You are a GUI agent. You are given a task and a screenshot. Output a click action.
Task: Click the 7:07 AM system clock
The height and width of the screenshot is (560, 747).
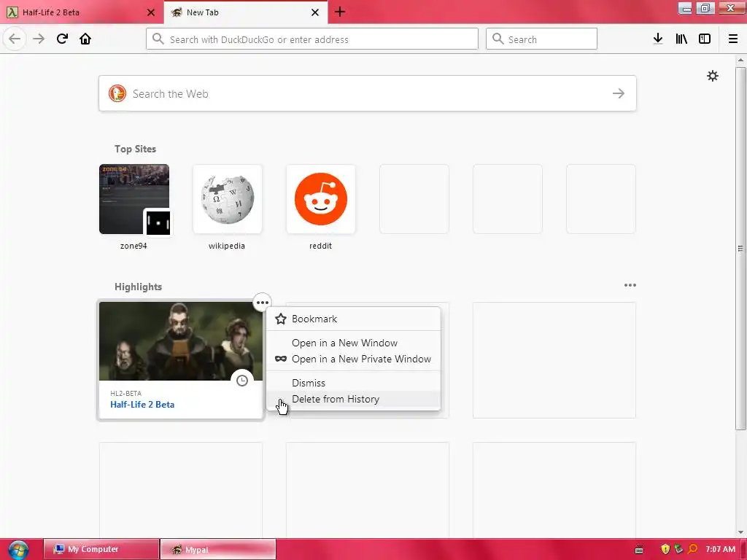tap(720, 549)
